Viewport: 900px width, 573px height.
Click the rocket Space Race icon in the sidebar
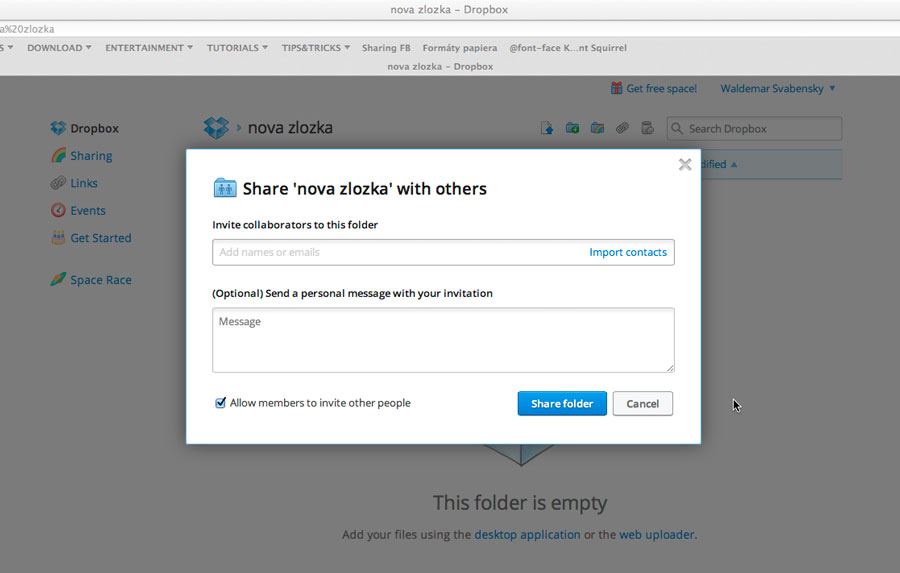[58, 280]
